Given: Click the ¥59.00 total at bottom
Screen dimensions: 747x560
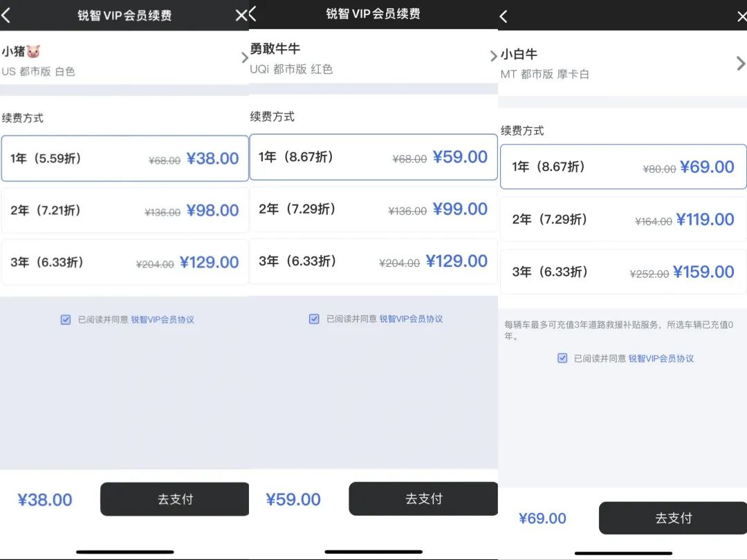Looking at the screenshot, I should tap(293, 499).
